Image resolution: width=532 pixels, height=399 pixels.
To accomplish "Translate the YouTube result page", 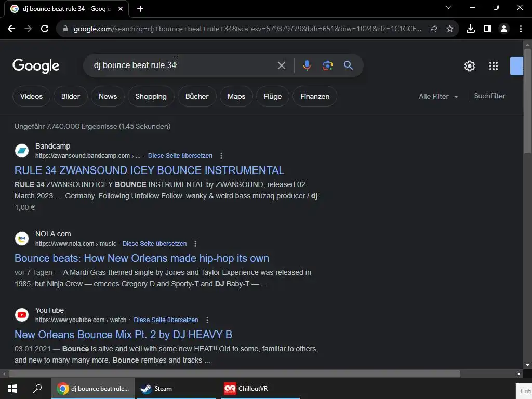I will [166, 320].
